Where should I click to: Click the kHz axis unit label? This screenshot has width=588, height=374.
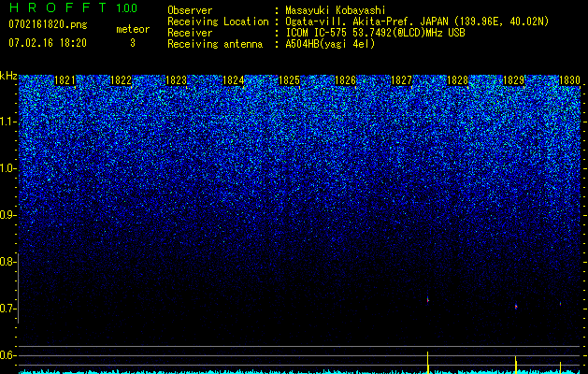(8, 76)
